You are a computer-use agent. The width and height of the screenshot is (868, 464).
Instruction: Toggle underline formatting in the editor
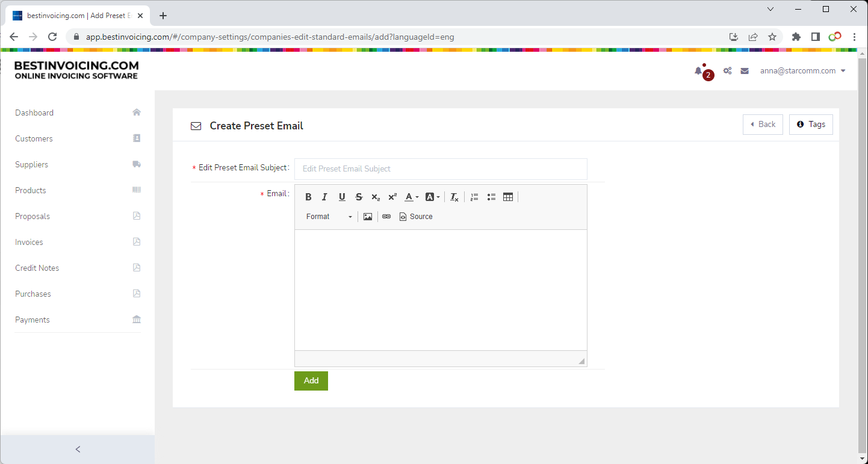click(342, 197)
